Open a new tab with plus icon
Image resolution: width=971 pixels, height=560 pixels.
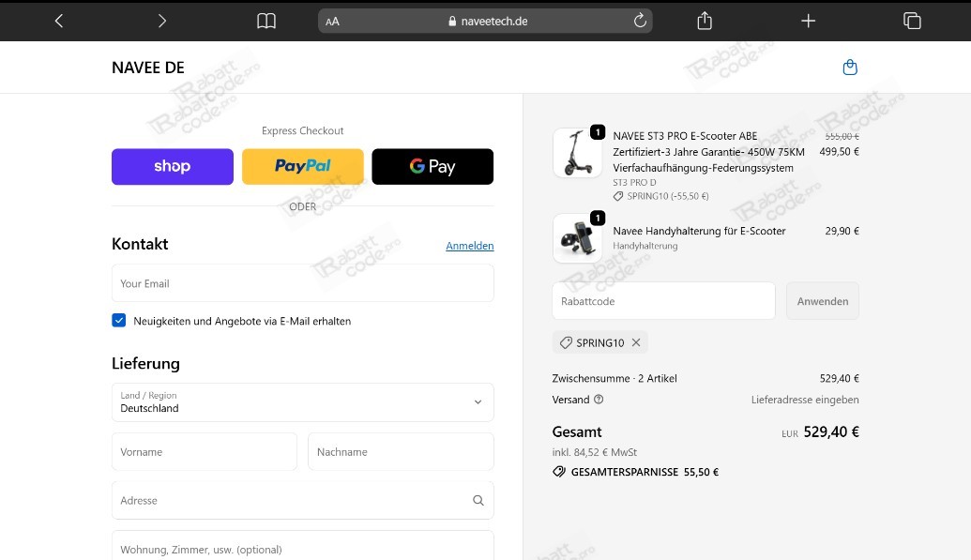pos(808,21)
